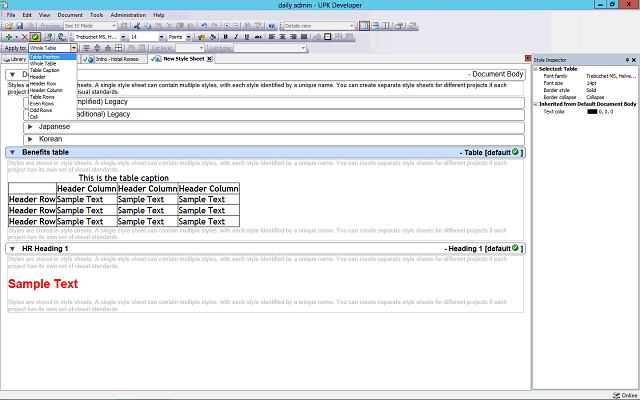Toggle Underline text formatting
The image size is (640, 400).
[x=250, y=37]
